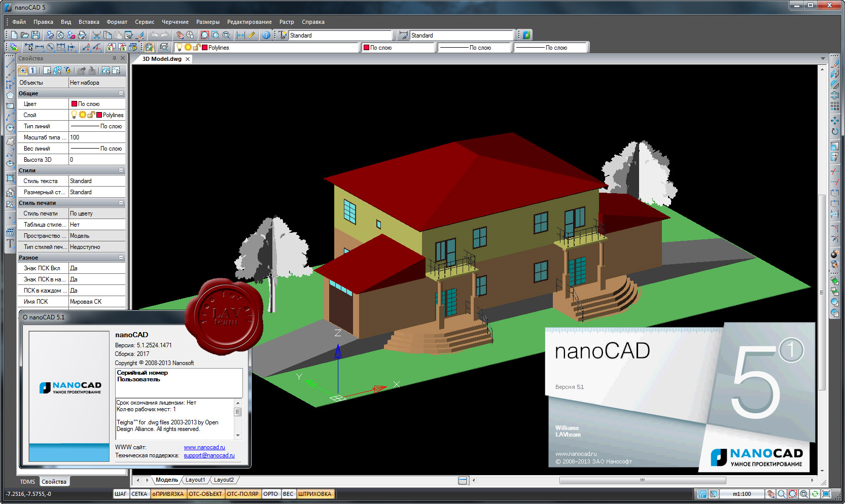
Task: Click the license info scrollbar down arrow
Action: pos(237,436)
